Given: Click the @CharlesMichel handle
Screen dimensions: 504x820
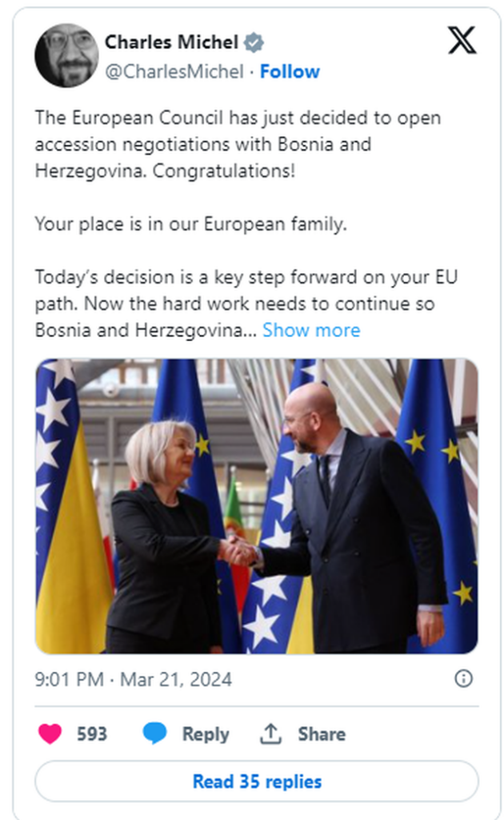Looking at the screenshot, I should (174, 71).
